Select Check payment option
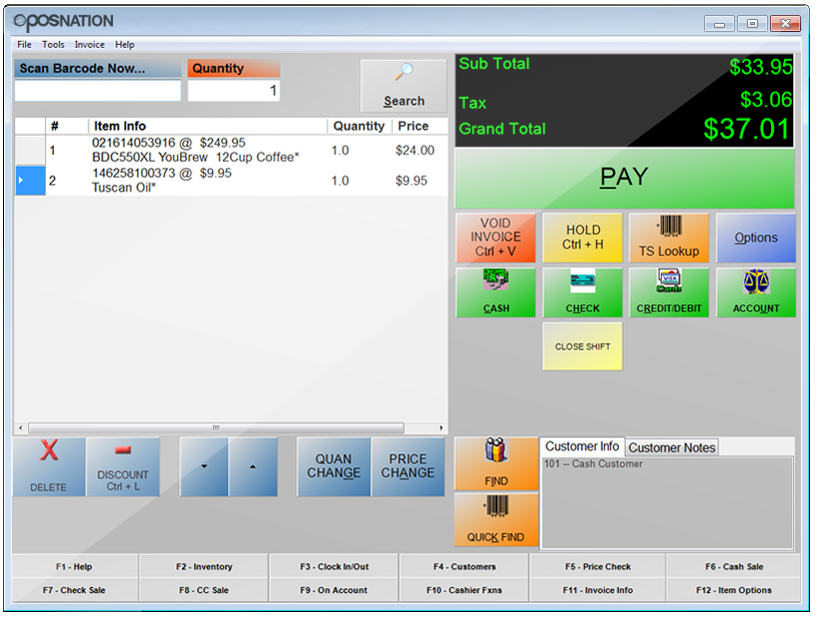The height and width of the screenshot is (617, 817). [x=582, y=293]
